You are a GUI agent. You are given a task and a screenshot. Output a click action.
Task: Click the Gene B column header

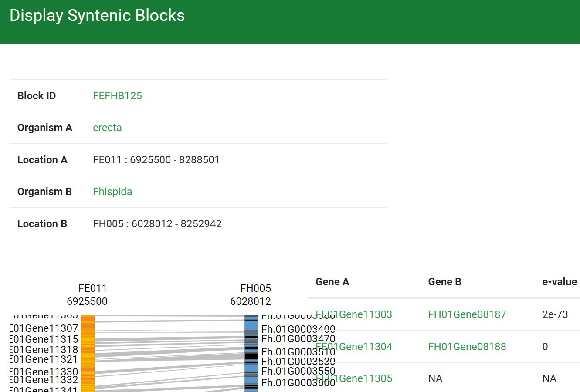[444, 282]
